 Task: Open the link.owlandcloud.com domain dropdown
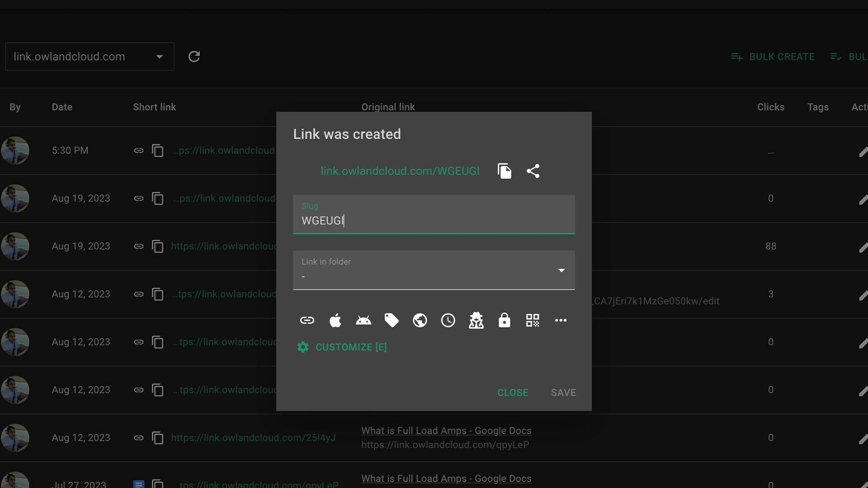90,57
